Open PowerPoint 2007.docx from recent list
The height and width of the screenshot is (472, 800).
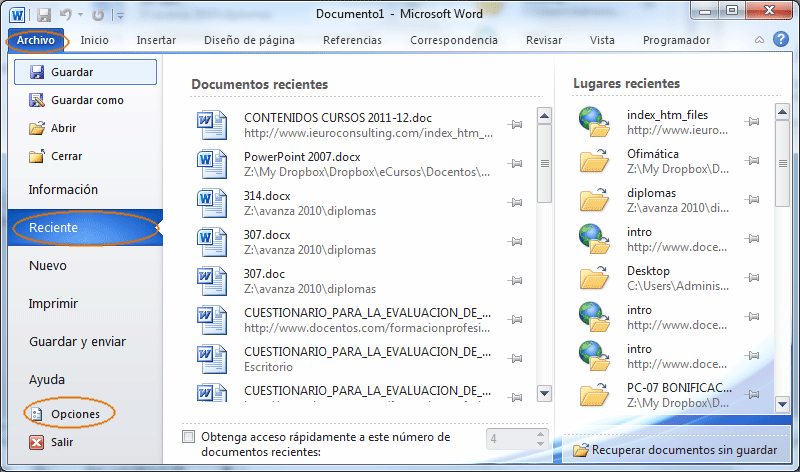[346, 164]
